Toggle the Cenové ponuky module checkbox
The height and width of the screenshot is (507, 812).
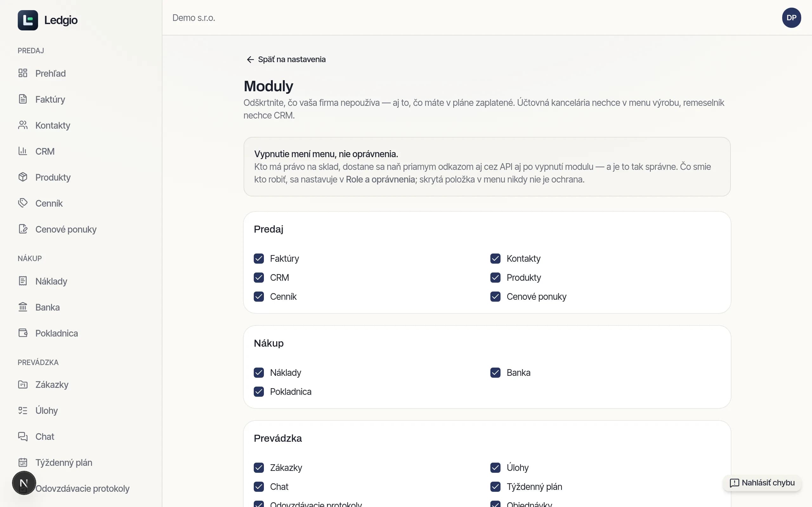pos(495,297)
